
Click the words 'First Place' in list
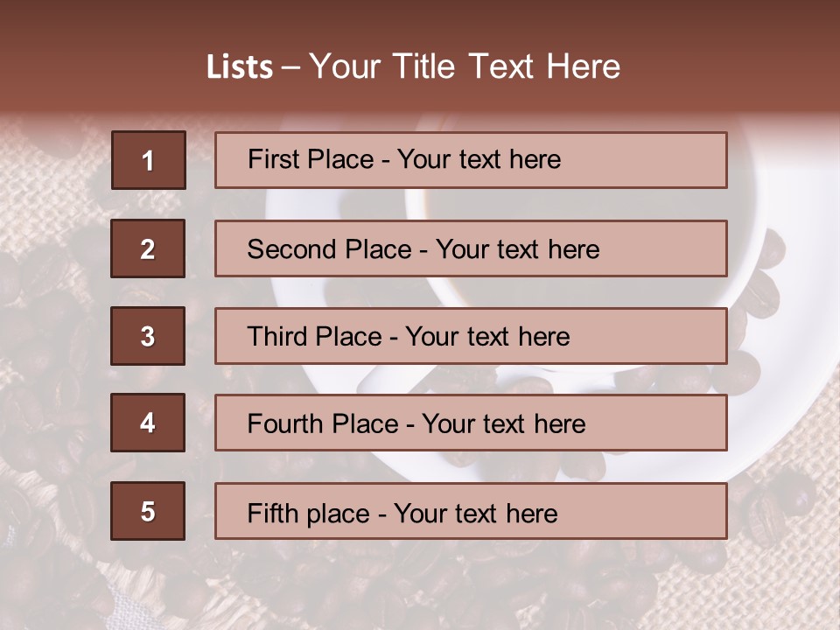311,159
